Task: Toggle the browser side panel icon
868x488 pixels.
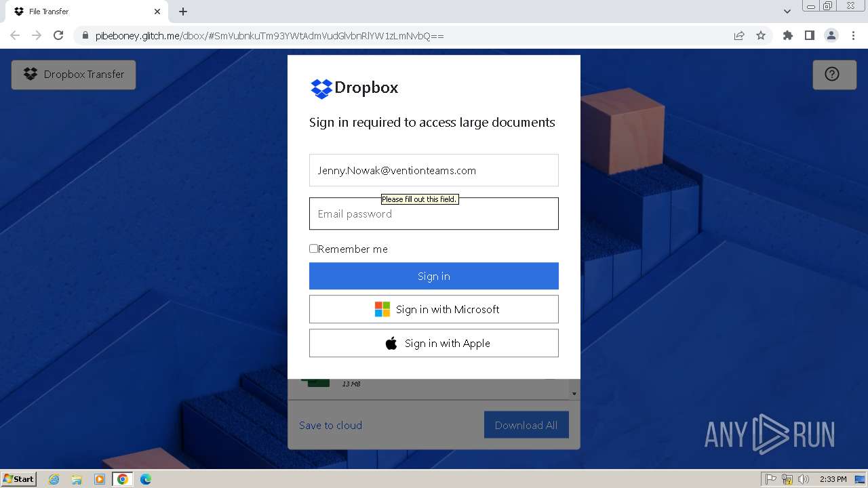Action: [809, 35]
